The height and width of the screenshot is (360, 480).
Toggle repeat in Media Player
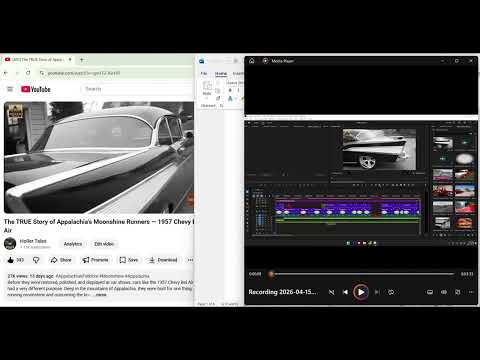pyautogui.click(x=391, y=292)
